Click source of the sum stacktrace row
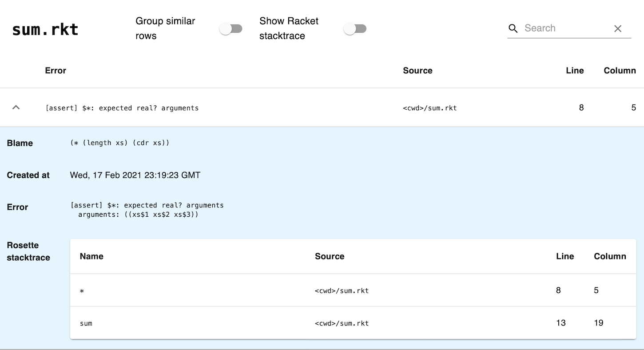This screenshot has width=644, height=350. (x=342, y=323)
